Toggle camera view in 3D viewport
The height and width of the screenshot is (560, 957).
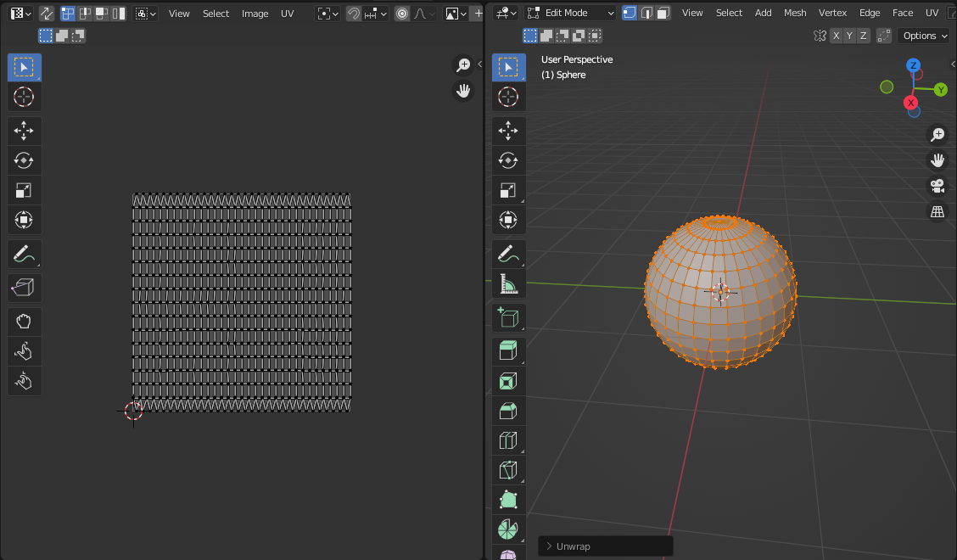point(937,186)
